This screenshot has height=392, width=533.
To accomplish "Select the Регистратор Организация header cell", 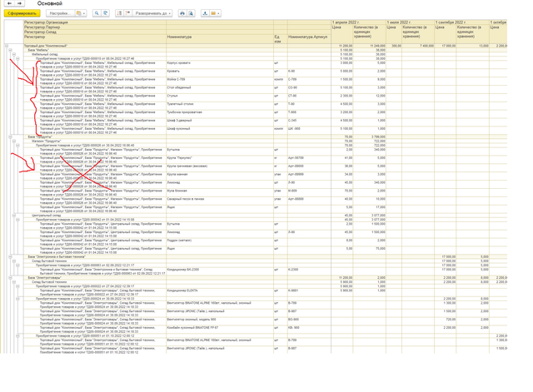I will [95, 22].
